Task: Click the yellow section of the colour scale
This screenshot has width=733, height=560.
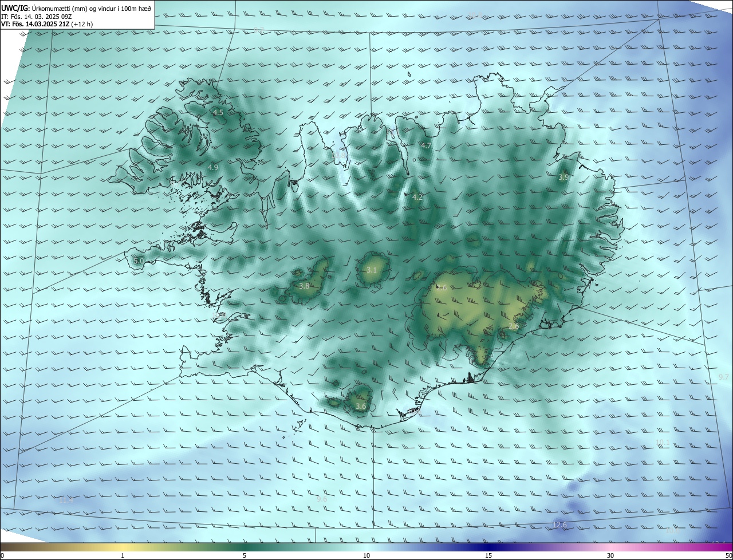Action: [123, 547]
